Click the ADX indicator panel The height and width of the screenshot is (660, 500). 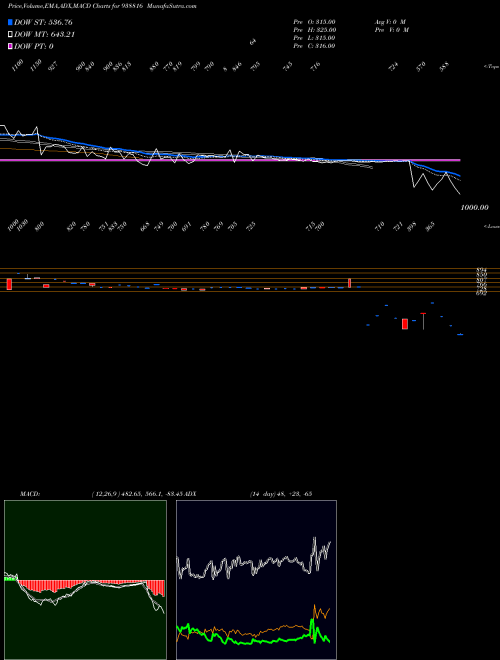(256, 580)
